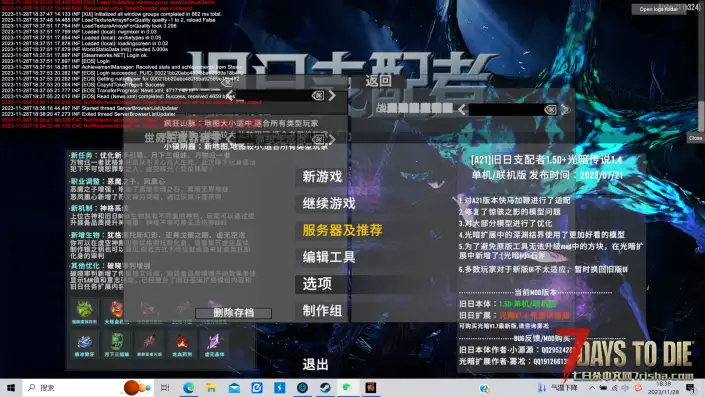Image resolution: width=705 pixels, height=397 pixels.
Task: Click left arrow of 世界 row selector
Action: tap(230, 138)
